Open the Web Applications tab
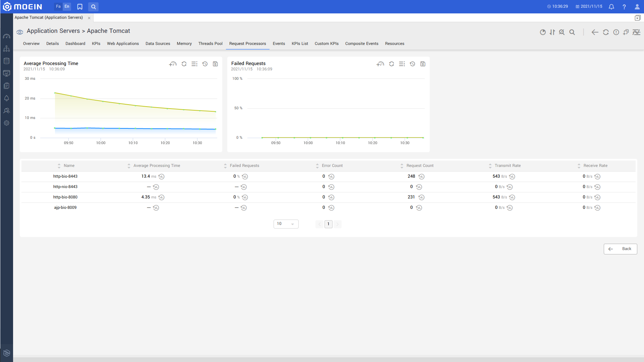Image resolution: width=644 pixels, height=362 pixels. [123, 44]
